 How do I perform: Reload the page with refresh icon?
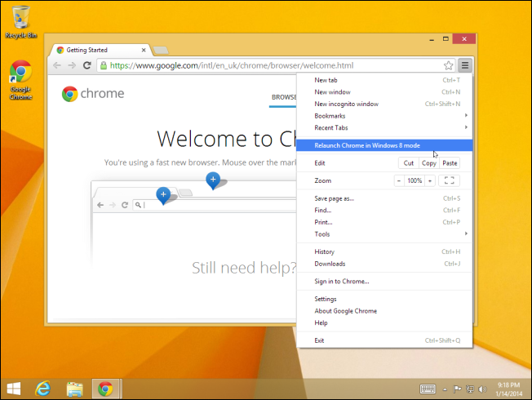tap(86, 65)
